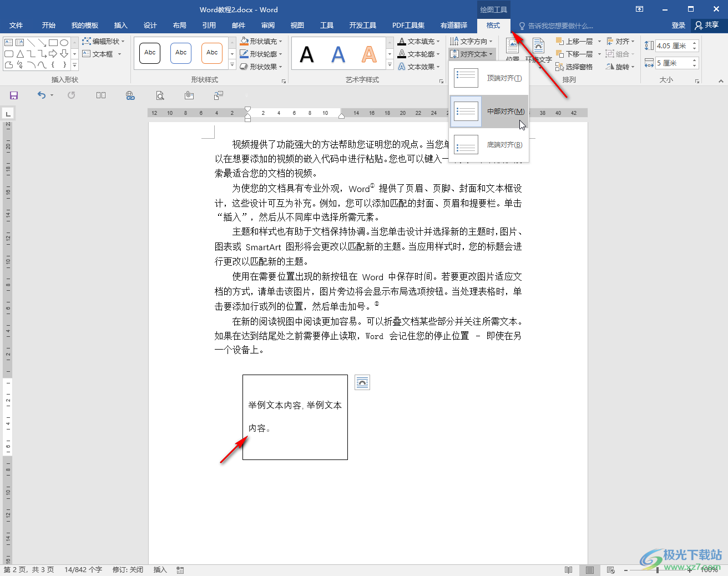Choose Middle align (中部对齐) option

tap(489, 112)
